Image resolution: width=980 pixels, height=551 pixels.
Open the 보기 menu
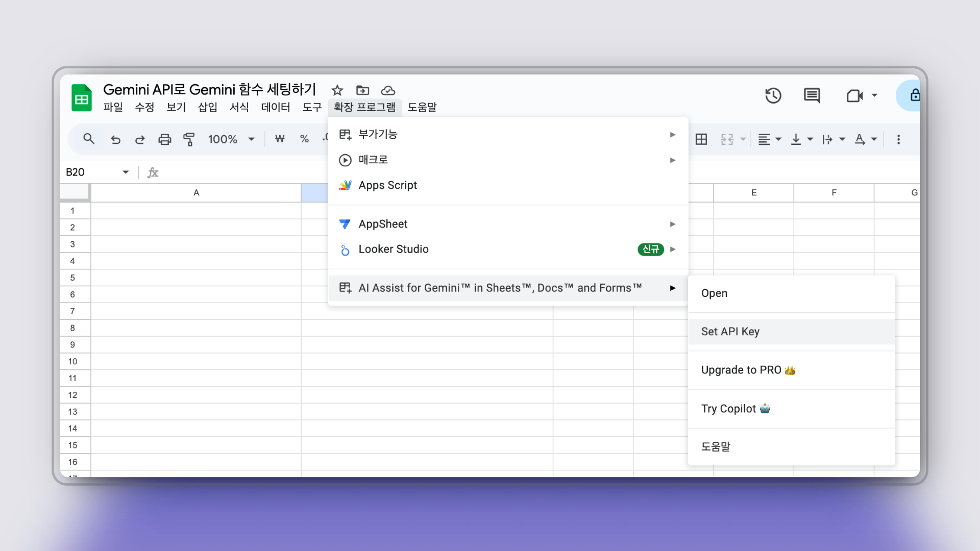(176, 107)
